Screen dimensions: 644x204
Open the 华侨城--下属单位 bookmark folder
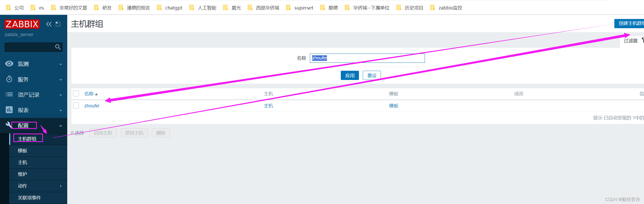click(367, 8)
